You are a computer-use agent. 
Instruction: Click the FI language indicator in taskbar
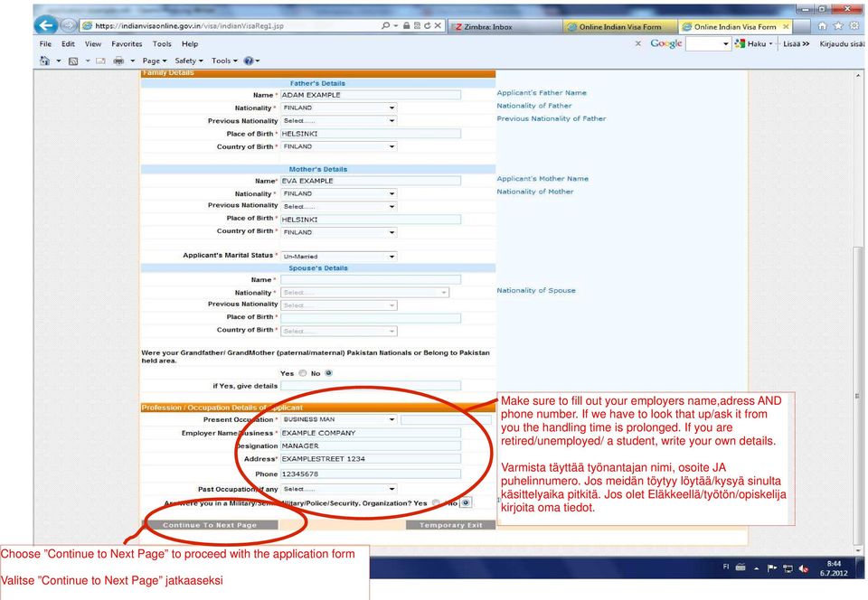pyautogui.click(x=726, y=567)
